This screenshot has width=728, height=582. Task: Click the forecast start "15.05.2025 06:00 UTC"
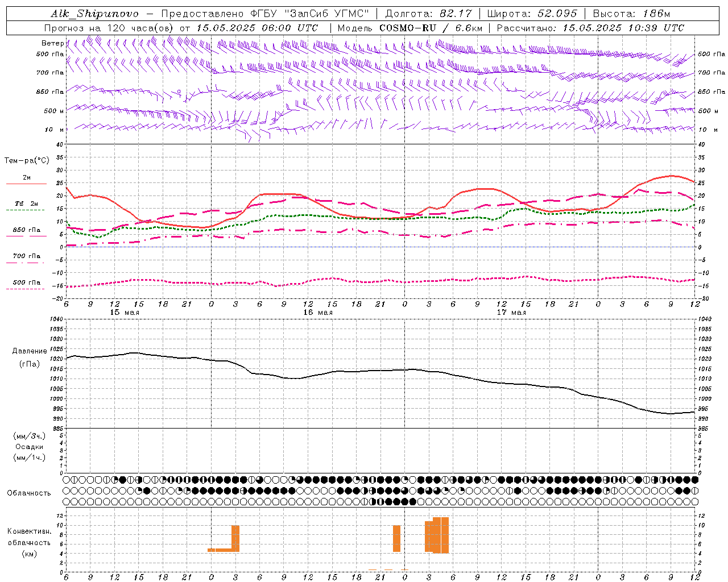tap(257, 28)
